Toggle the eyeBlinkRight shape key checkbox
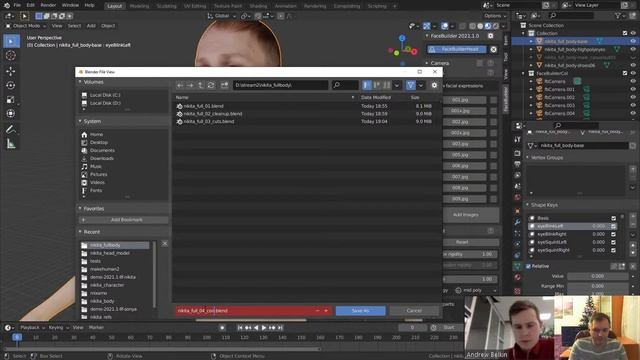This screenshot has height=360, width=640. [x=613, y=234]
